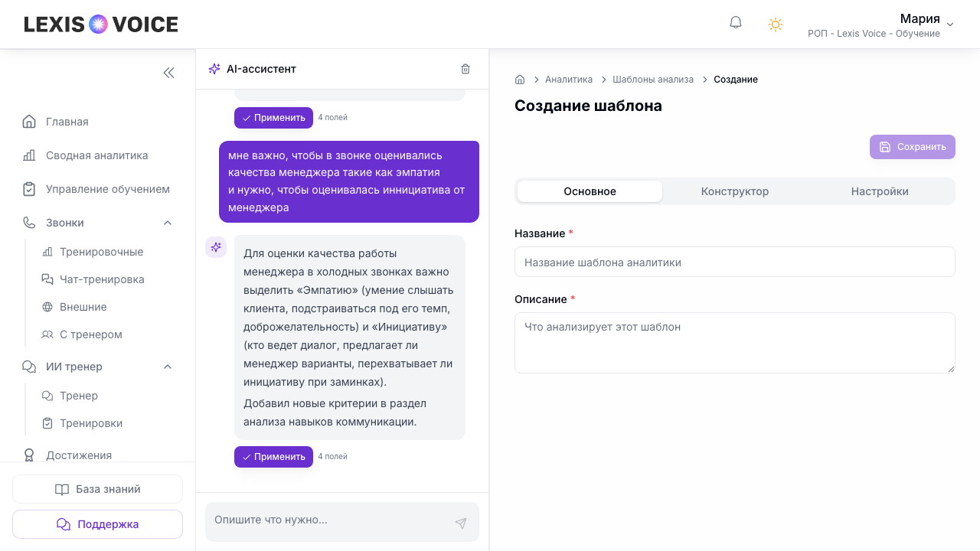This screenshot has width=980, height=551.
Task: Open Чат-тренировка item
Action: pos(101,279)
